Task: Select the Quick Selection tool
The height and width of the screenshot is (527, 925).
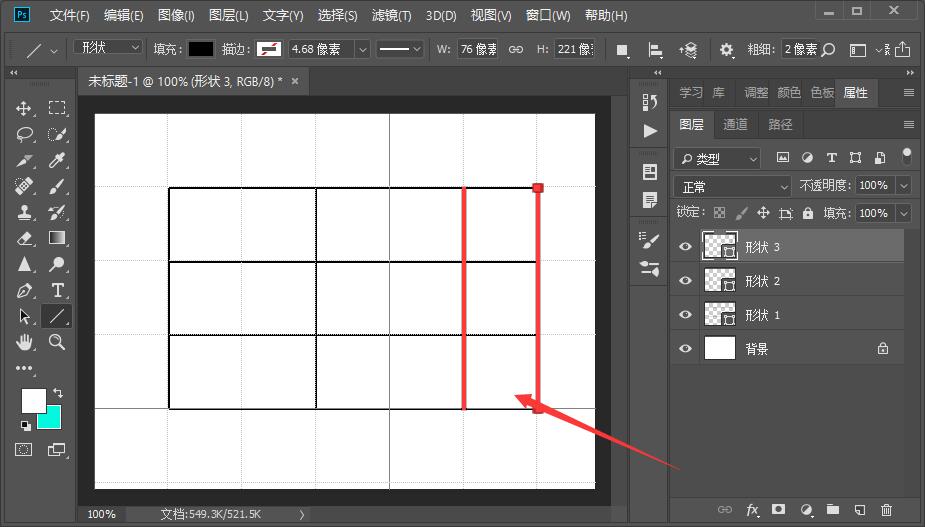Action: point(57,135)
